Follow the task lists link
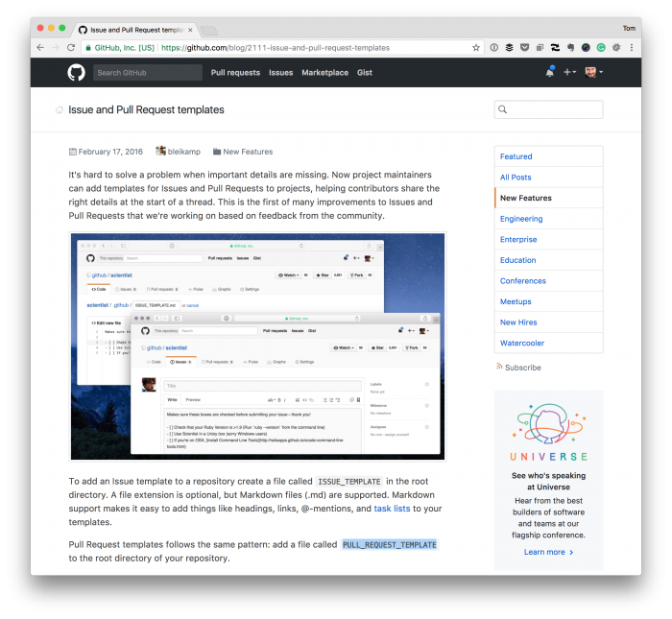Image resolution: width=672 pixels, height=619 pixels. click(x=392, y=509)
